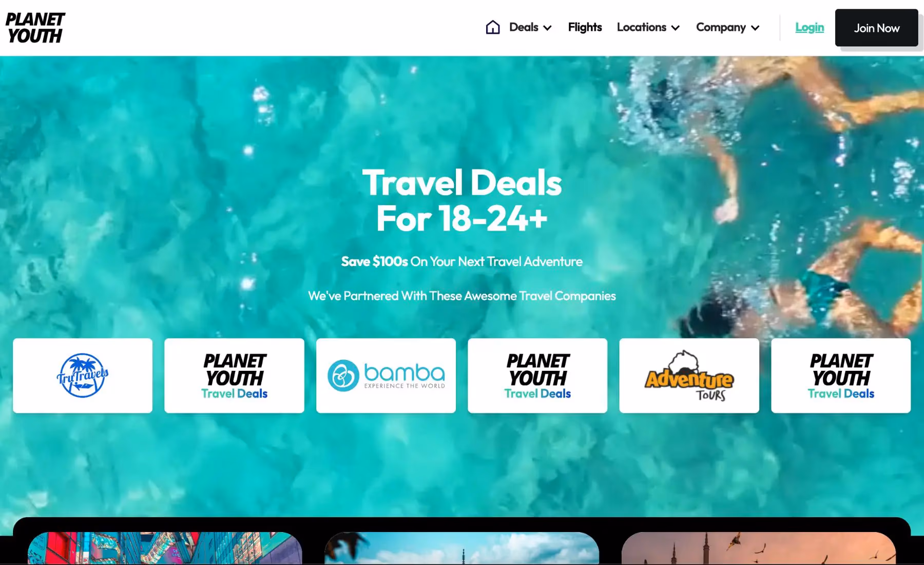Open the colorful city street thumbnail
The height and width of the screenshot is (565, 924).
click(165, 548)
